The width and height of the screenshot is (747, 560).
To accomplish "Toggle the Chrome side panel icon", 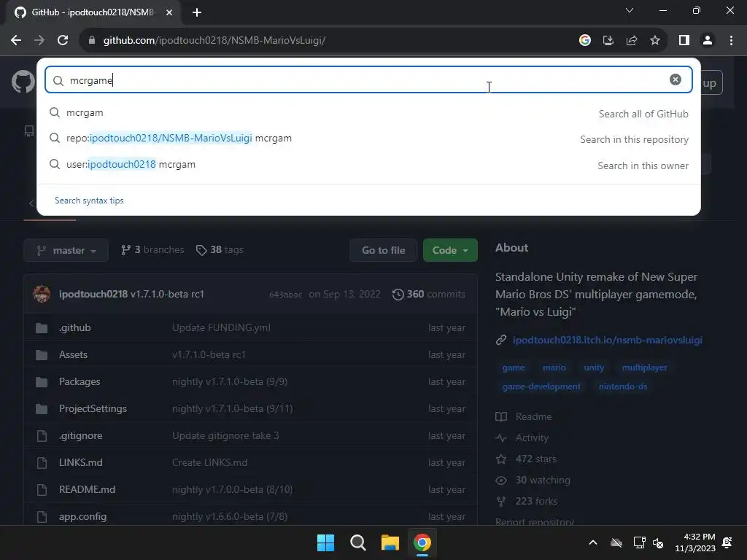I will (x=684, y=41).
